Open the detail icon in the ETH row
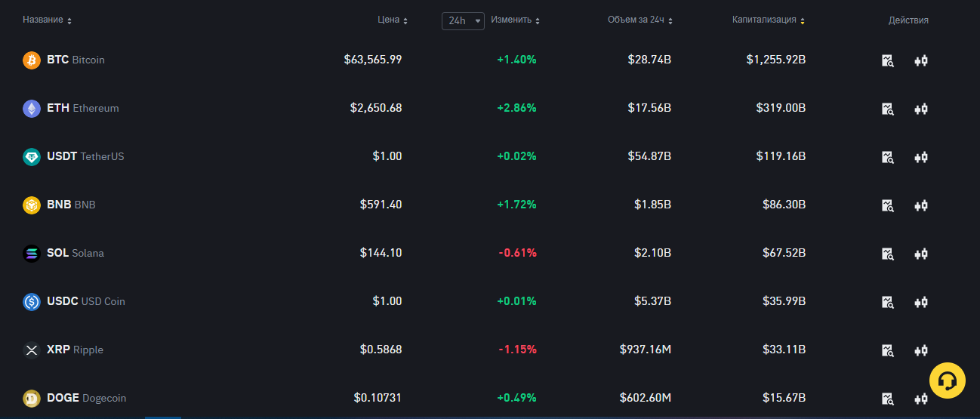 point(888,109)
